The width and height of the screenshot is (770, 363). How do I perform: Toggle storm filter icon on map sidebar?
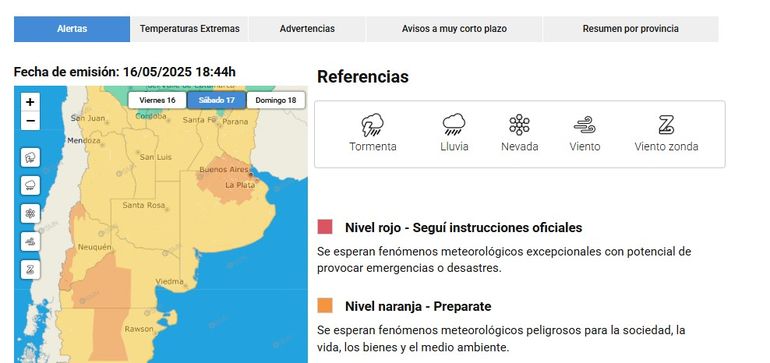(x=30, y=158)
